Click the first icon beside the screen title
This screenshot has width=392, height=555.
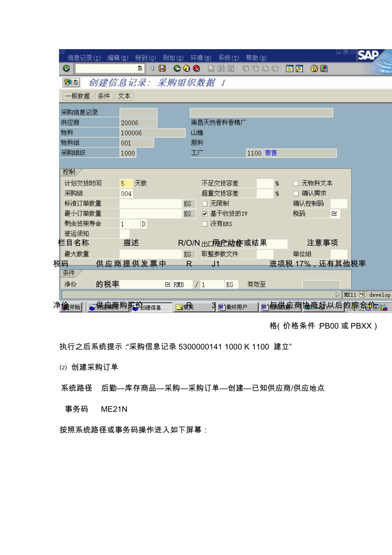pos(67,82)
